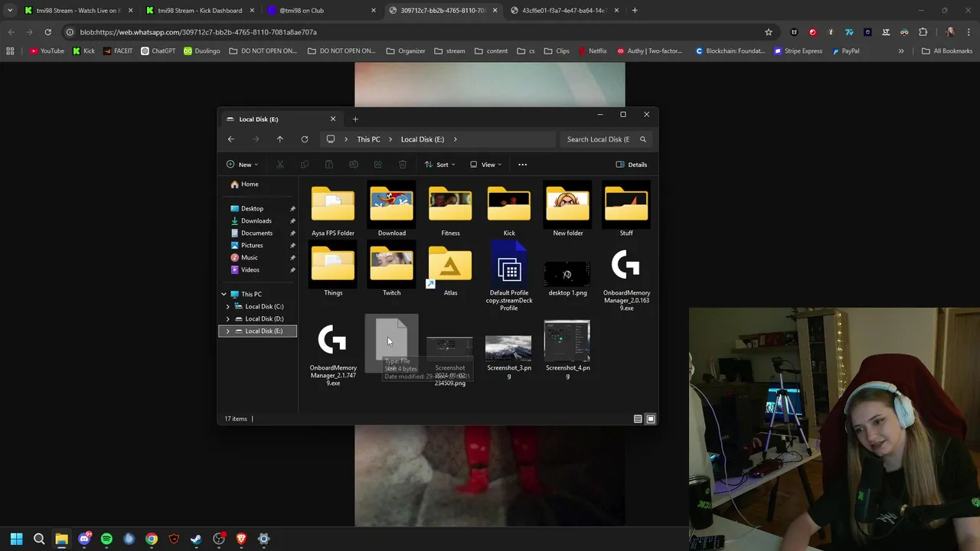Open Steam from taskbar

(x=196, y=539)
